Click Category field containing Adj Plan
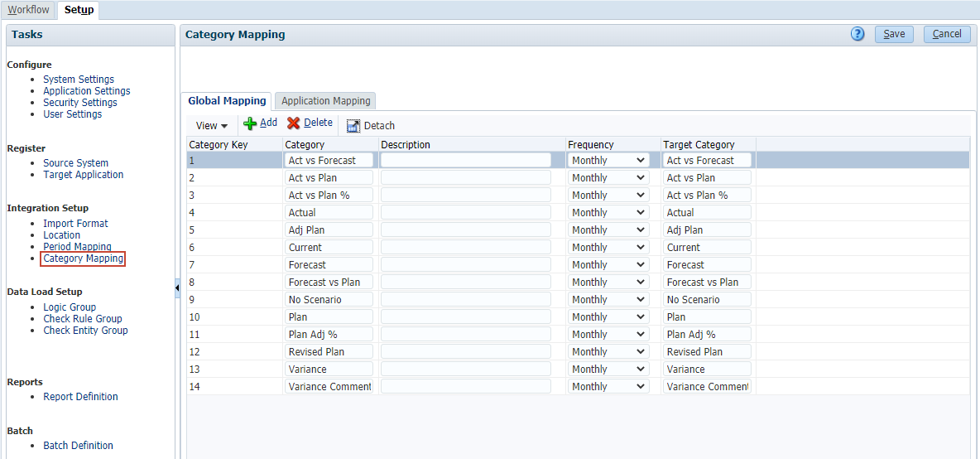Viewport: 980px width, 459px height. point(329,230)
